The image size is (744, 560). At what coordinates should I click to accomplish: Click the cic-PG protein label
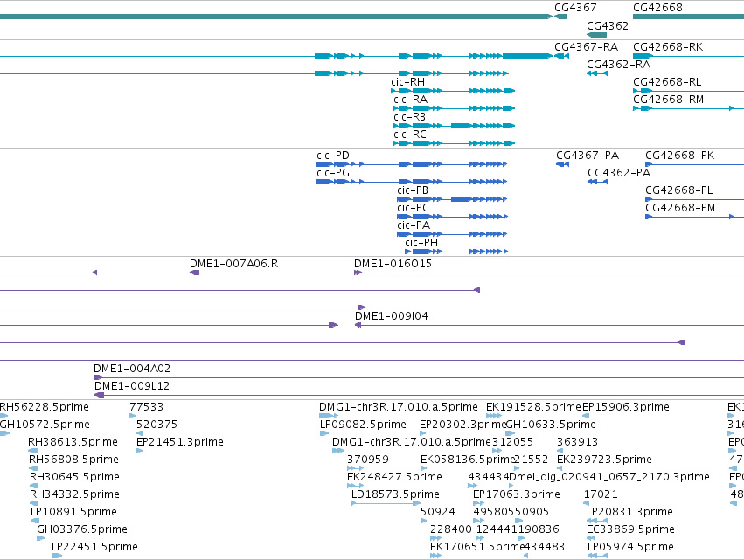[x=333, y=173]
